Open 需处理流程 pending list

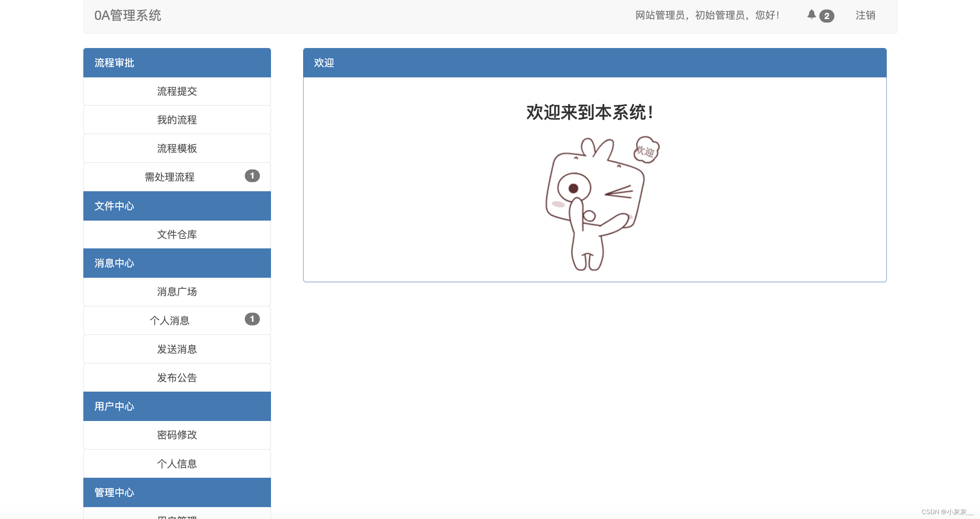pyautogui.click(x=169, y=177)
